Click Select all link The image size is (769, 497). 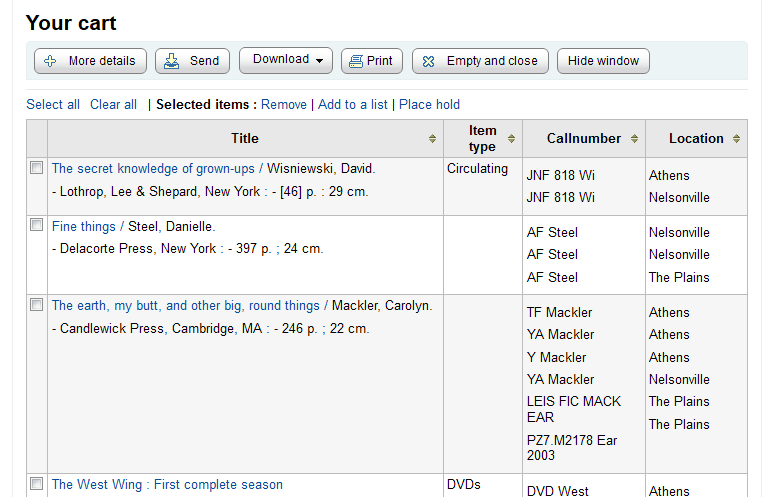tap(53, 104)
